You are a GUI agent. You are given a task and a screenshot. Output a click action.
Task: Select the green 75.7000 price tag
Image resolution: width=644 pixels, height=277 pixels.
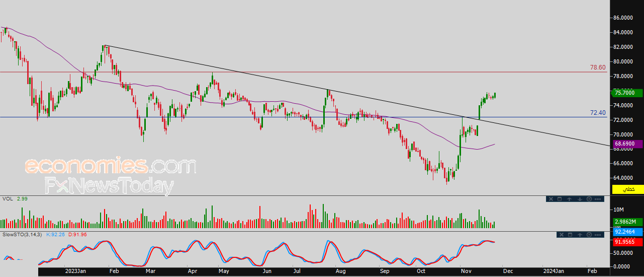coord(628,93)
